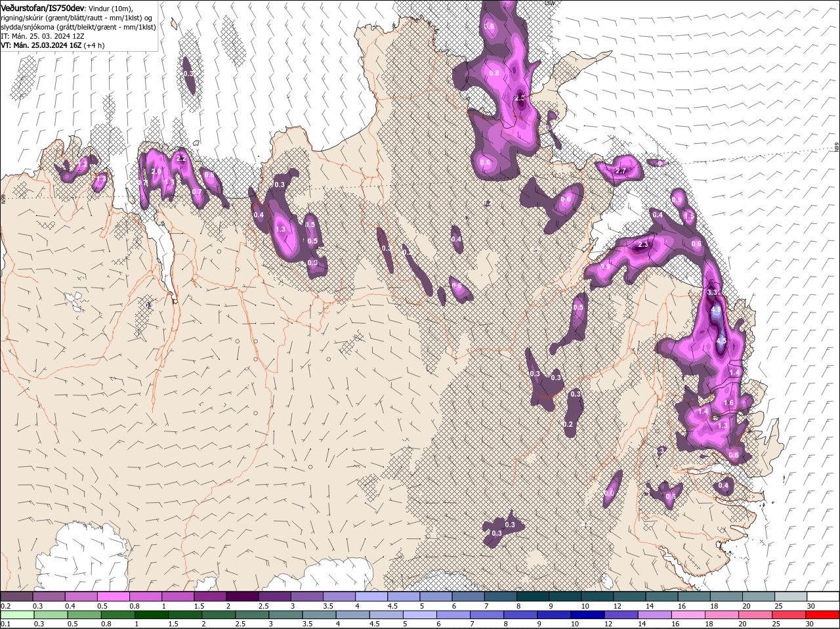Viewport: 840px width, 629px height.
Task: Pick lower legend swatch between 1 and 1.5
Action: [x=152, y=615]
